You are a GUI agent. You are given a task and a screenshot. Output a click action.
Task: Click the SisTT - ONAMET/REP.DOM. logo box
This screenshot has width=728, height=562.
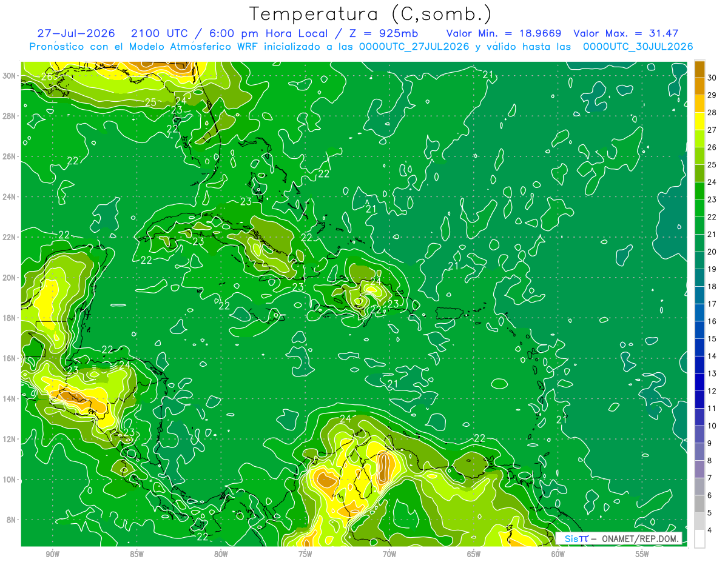click(x=619, y=538)
